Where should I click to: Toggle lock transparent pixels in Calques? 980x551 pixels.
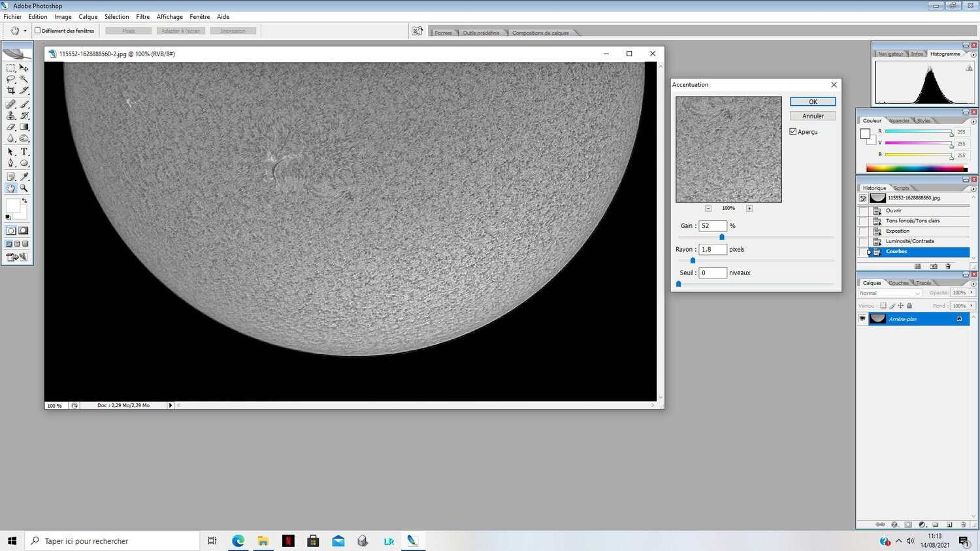click(x=883, y=306)
